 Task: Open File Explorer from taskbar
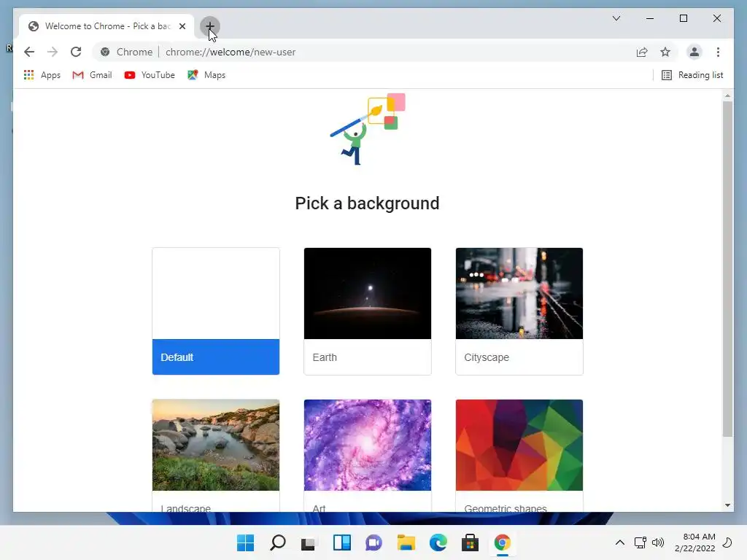tap(406, 542)
